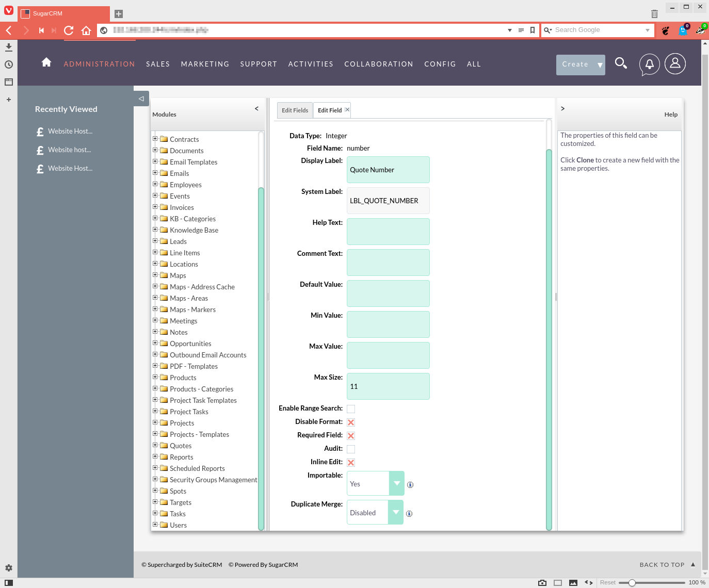Click the Duplicate Merge info icon

tap(409, 514)
